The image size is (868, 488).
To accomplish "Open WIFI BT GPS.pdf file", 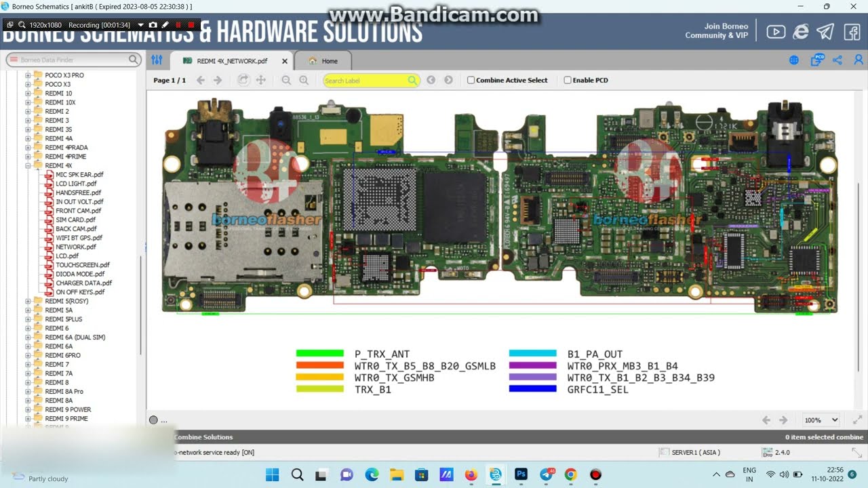I will (79, 238).
